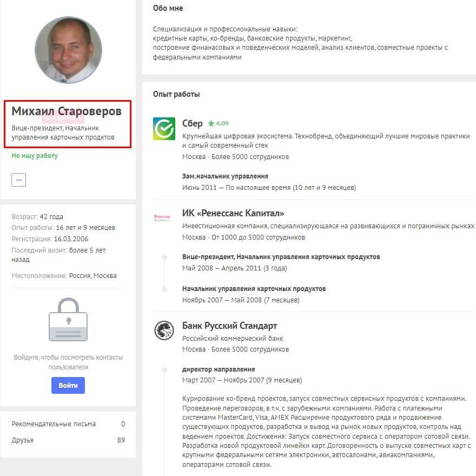Click the Renaissance Capital logo icon
The image size is (476, 476).
point(162,218)
